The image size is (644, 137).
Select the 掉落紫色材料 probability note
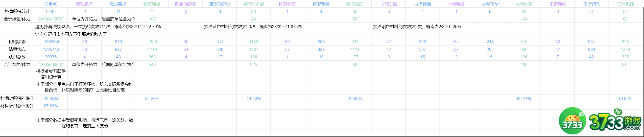[417, 27]
